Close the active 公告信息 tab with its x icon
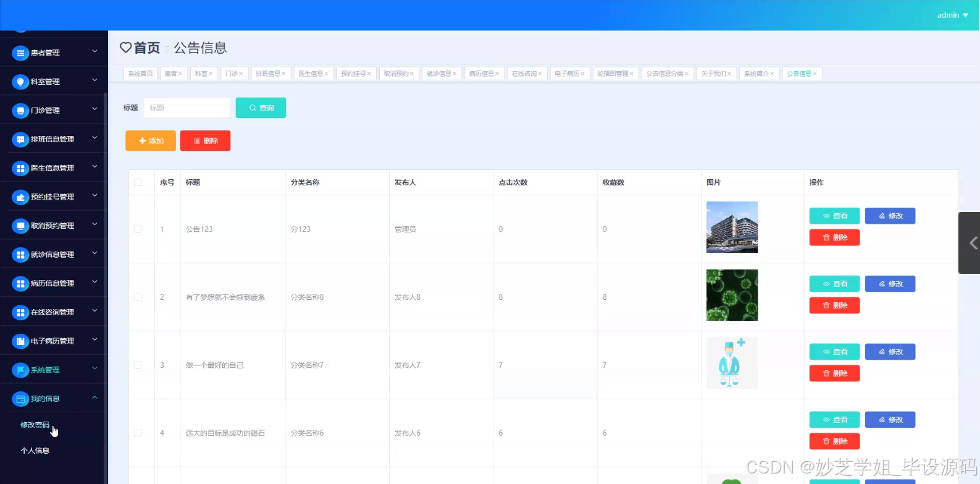The height and width of the screenshot is (484, 980). 815,74
